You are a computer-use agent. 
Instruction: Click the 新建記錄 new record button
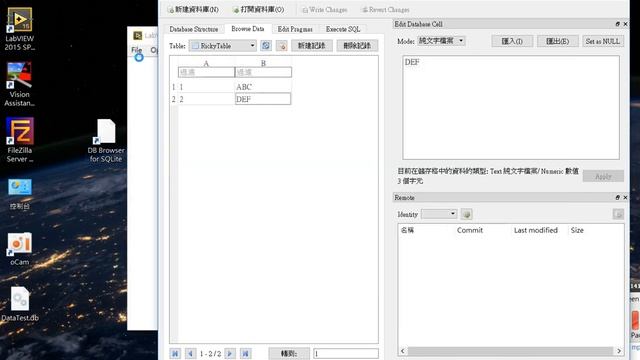[312, 46]
